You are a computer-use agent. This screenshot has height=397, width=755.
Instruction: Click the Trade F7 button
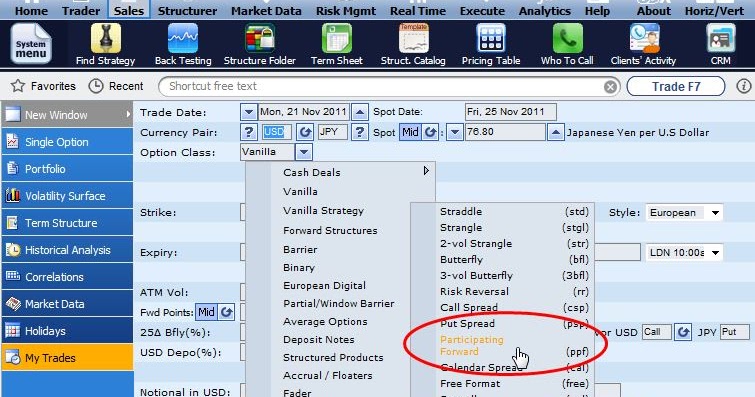[x=676, y=87]
